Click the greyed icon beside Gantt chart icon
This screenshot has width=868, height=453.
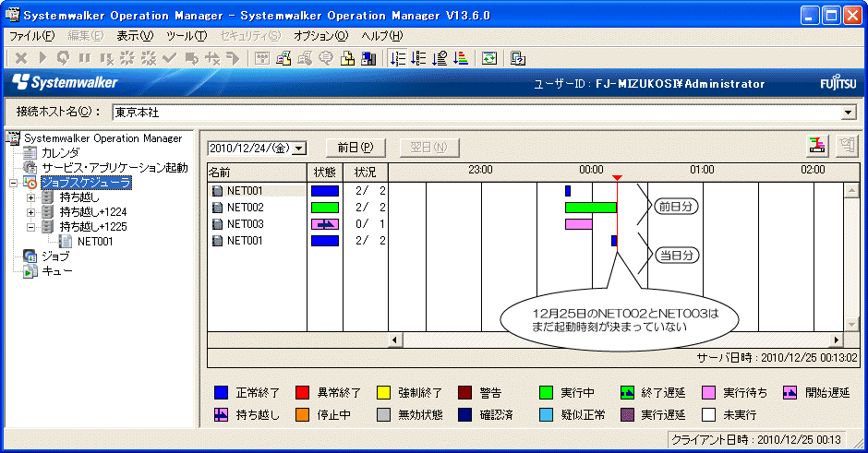[x=847, y=146]
